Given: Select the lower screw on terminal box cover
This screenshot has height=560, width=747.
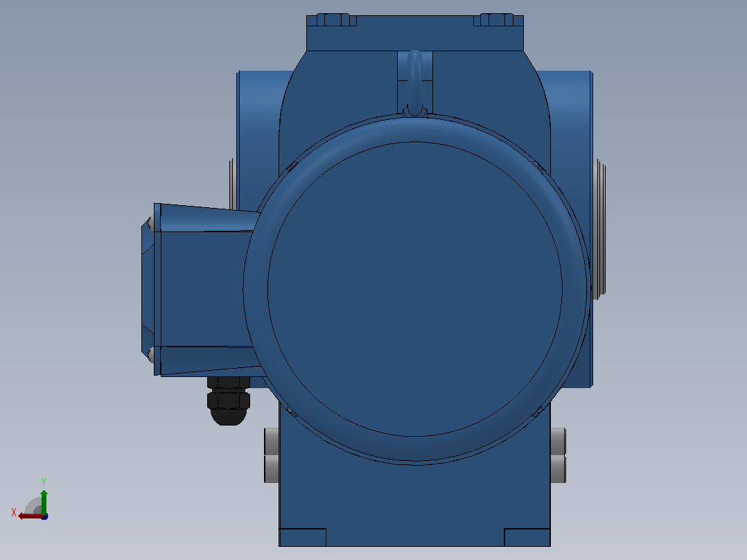Looking at the screenshot, I should (150, 354).
